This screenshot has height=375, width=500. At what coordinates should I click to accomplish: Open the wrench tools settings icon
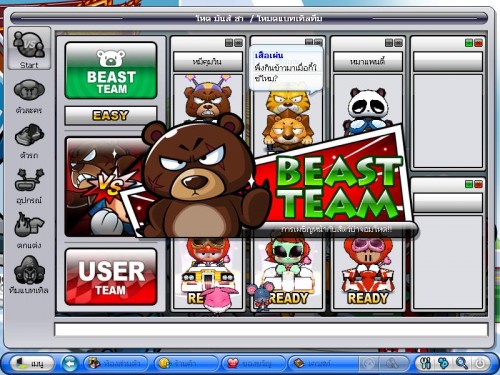tap(425, 363)
